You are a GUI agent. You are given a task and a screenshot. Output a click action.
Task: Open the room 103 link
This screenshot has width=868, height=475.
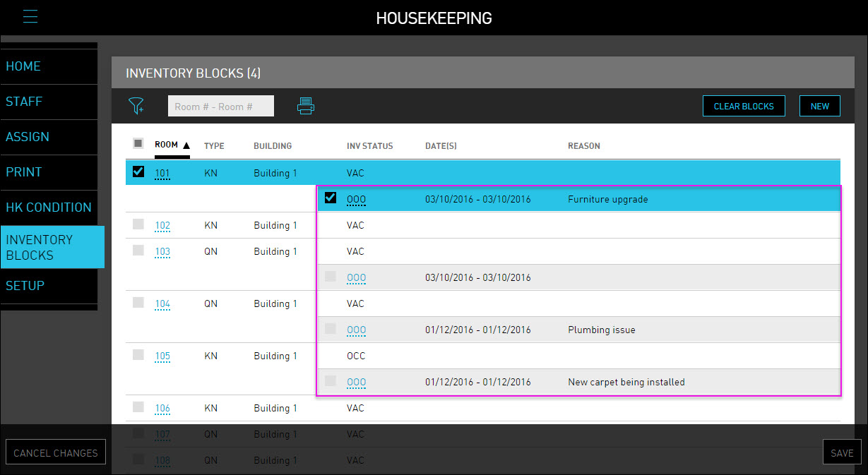[162, 252]
